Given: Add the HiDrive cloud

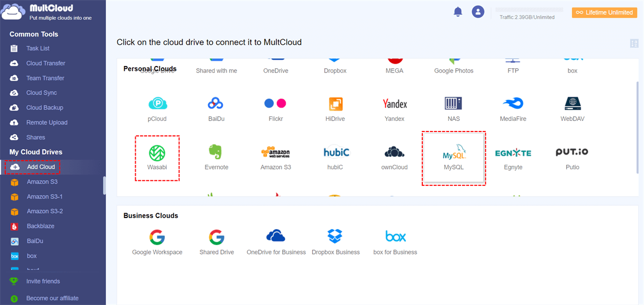Looking at the screenshot, I should 335,109.
